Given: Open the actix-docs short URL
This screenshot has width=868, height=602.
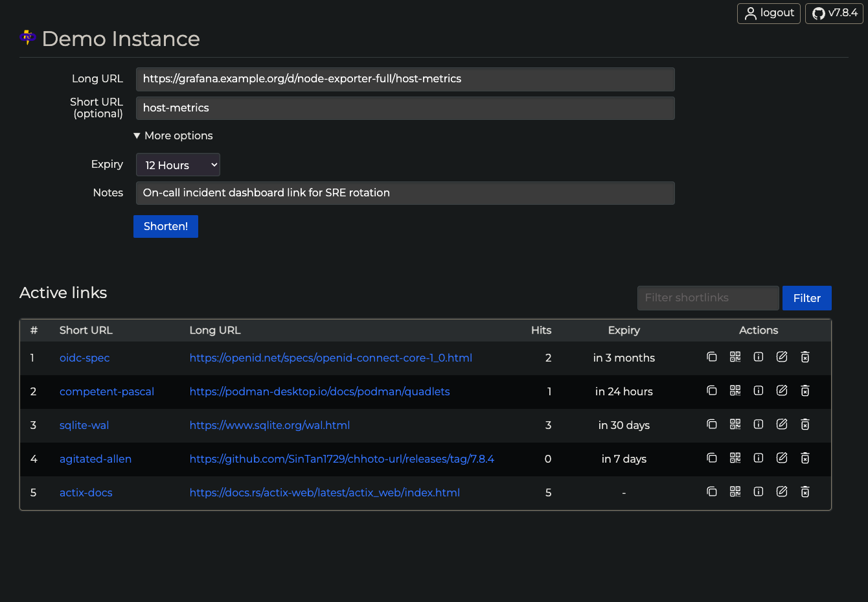Looking at the screenshot, I should click(x=86, y=492).
